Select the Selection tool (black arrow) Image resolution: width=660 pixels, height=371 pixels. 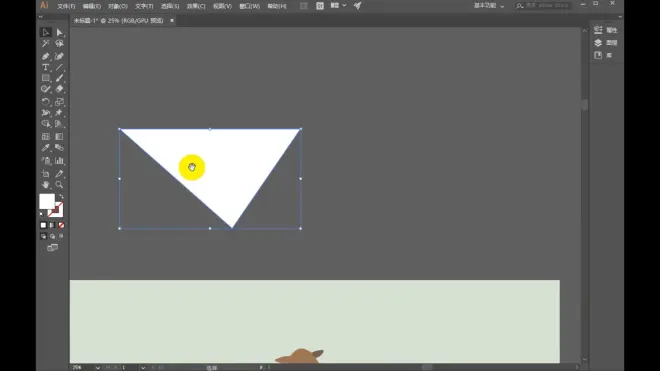[45, 32]
